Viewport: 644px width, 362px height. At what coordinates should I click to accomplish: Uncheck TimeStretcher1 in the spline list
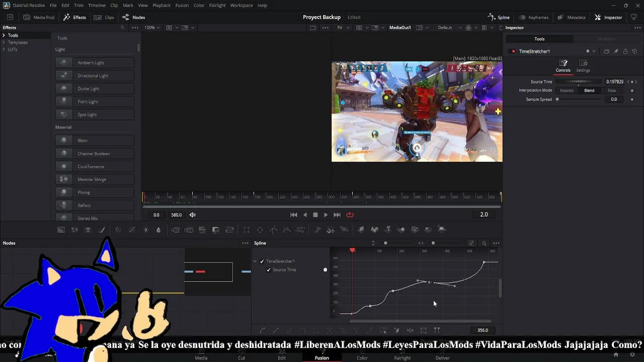(262, 261)
